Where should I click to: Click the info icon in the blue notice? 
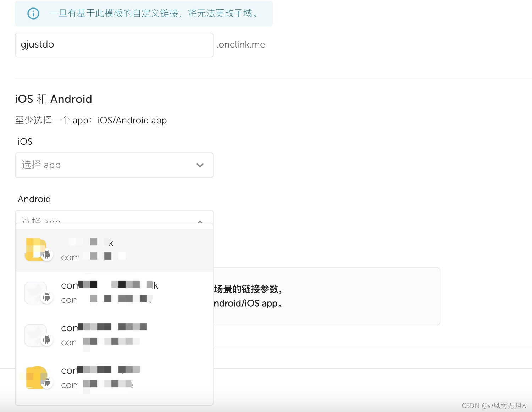(33, 13)
